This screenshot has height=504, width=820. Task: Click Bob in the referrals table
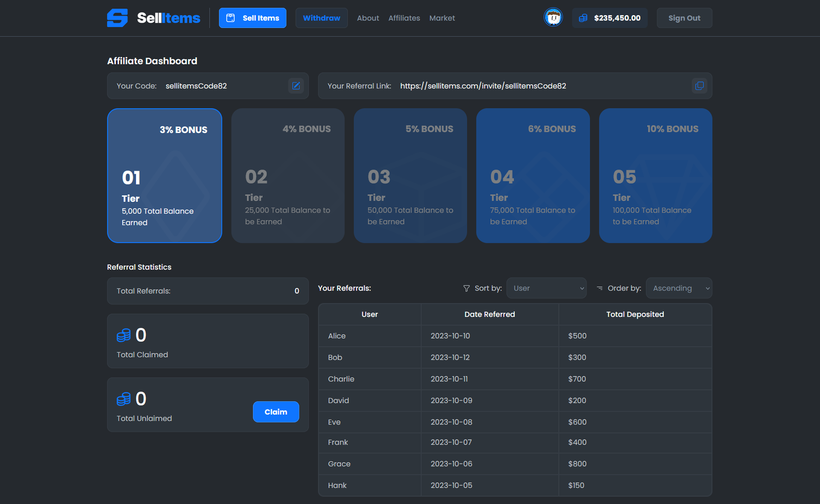(x=335, y=357)
